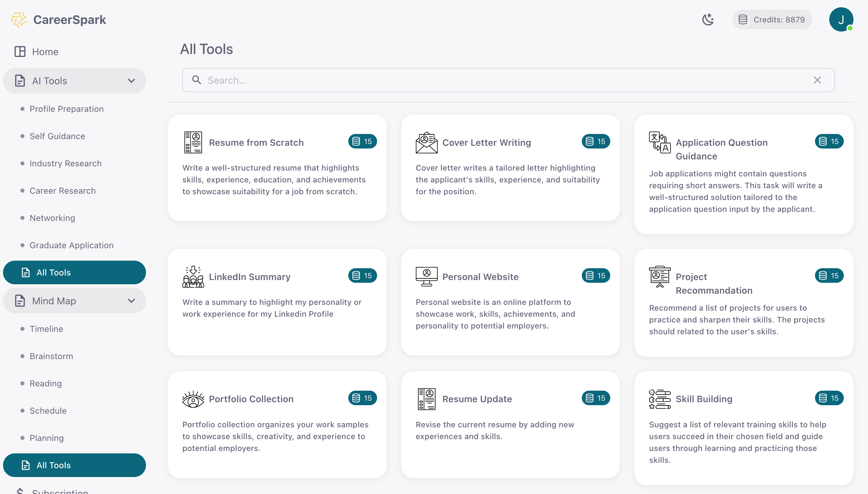Viewport: 868px width, 494px height.
Task: Click the LinkedIn Summary people icon
Action: (193, 276)
